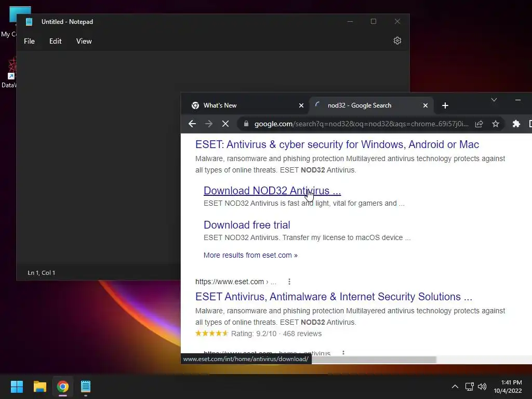Click Chrome's horizontal scrollbar
This screenshot has width=532, height=399.
(x=373, y=360)
